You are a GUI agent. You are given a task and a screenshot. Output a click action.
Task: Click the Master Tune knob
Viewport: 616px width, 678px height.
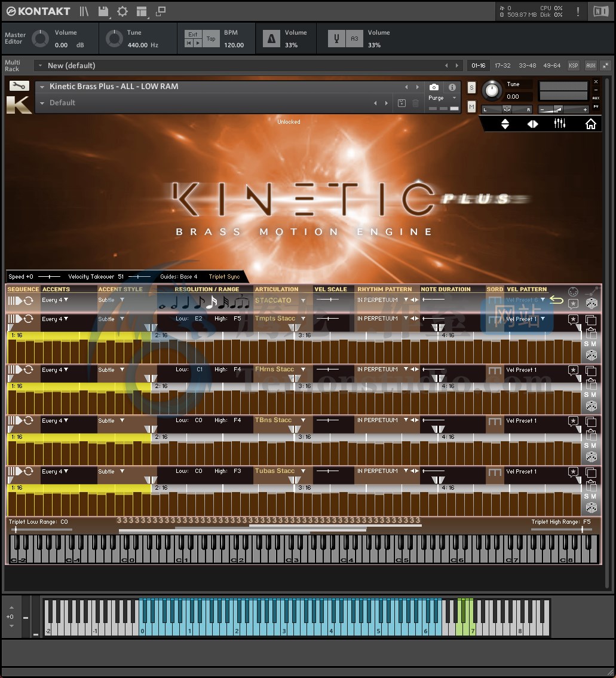tap(115, 39)
